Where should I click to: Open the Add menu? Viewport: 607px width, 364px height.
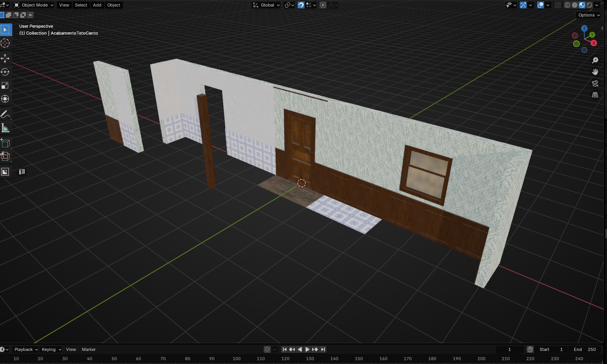97,5
